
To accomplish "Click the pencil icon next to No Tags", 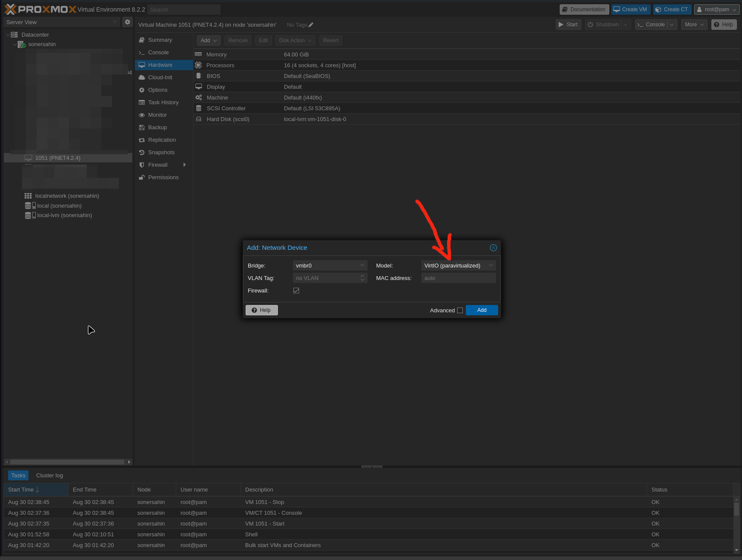I will 311,25.
